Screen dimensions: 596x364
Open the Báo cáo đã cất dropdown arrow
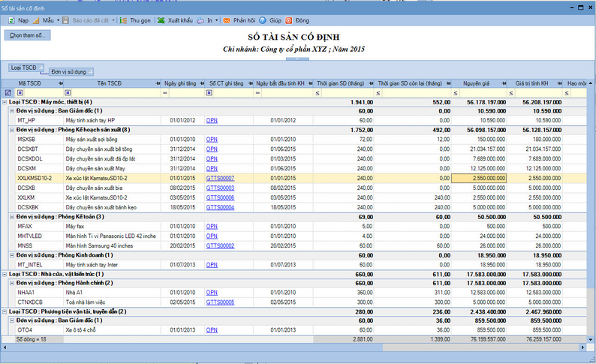113,20
